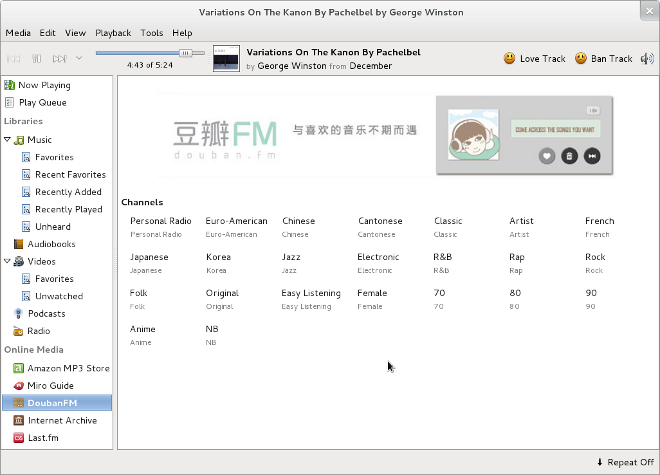Play the Artist channel

(521, 227)
